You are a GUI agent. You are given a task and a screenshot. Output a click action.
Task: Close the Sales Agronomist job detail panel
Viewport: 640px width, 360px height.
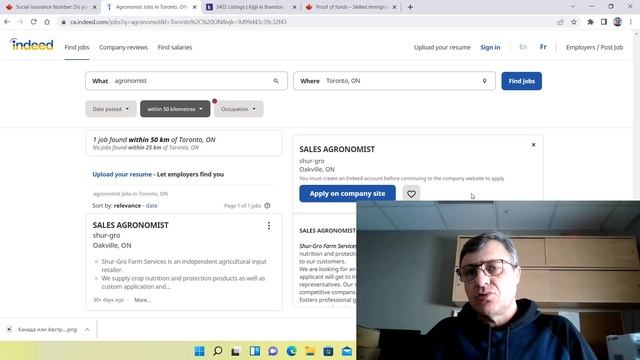(x=533, y=145)
